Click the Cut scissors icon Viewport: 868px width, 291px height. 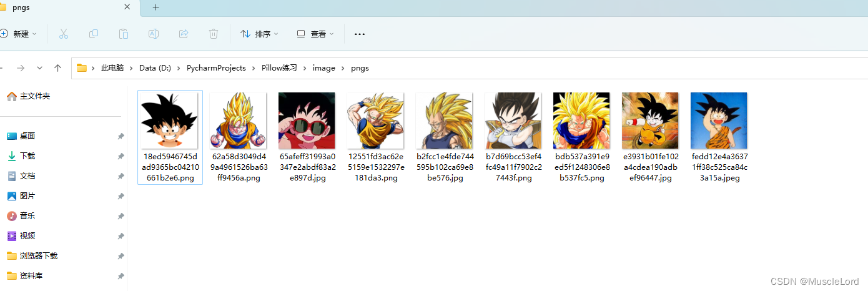(x=63, y=34)
